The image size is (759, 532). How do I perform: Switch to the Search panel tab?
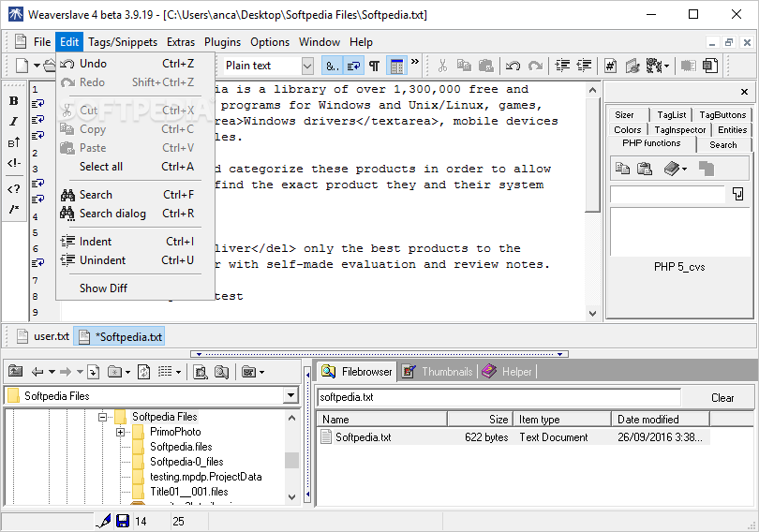tap(723, 144)
